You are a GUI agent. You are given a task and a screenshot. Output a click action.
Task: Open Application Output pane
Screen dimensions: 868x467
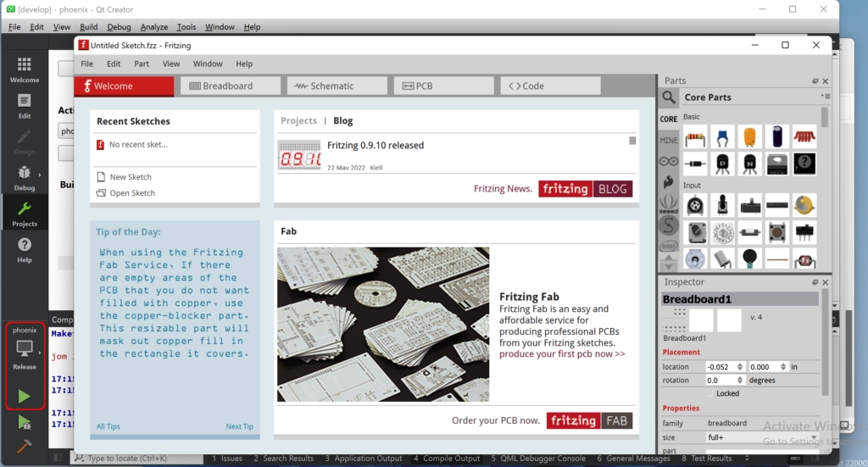(363, 459)
